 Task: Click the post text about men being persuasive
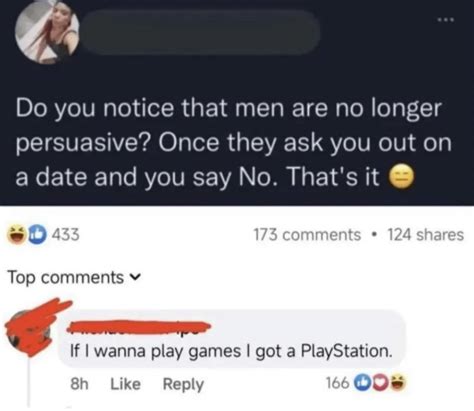[x=233, y=142]
